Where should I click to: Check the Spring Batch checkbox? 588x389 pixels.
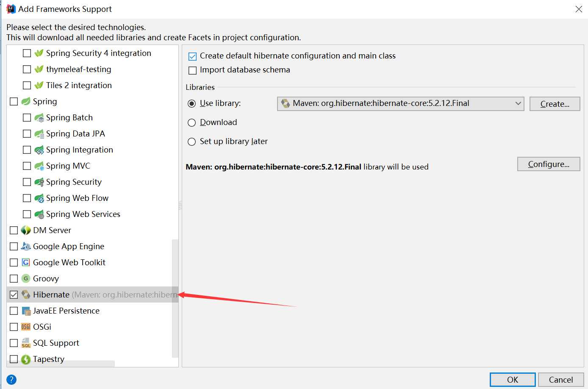(27, 118)
